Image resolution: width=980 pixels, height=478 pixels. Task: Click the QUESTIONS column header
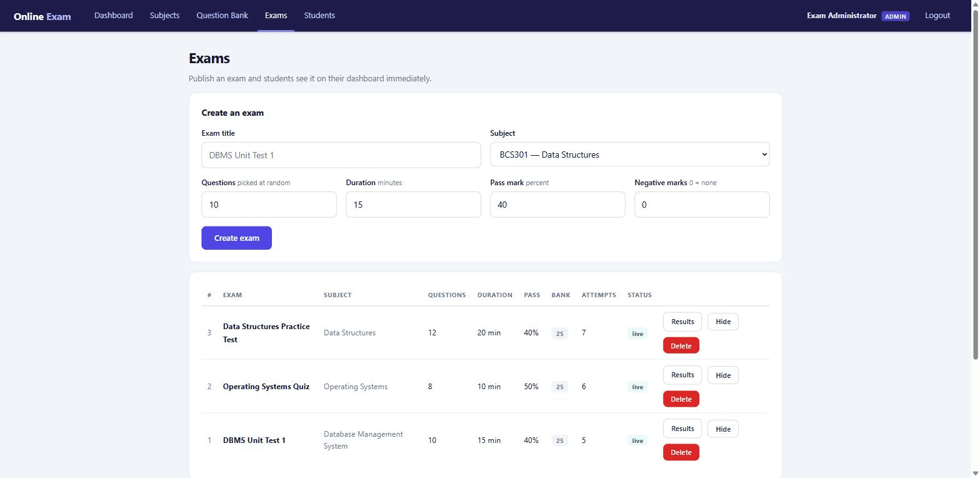coord(446,295)
